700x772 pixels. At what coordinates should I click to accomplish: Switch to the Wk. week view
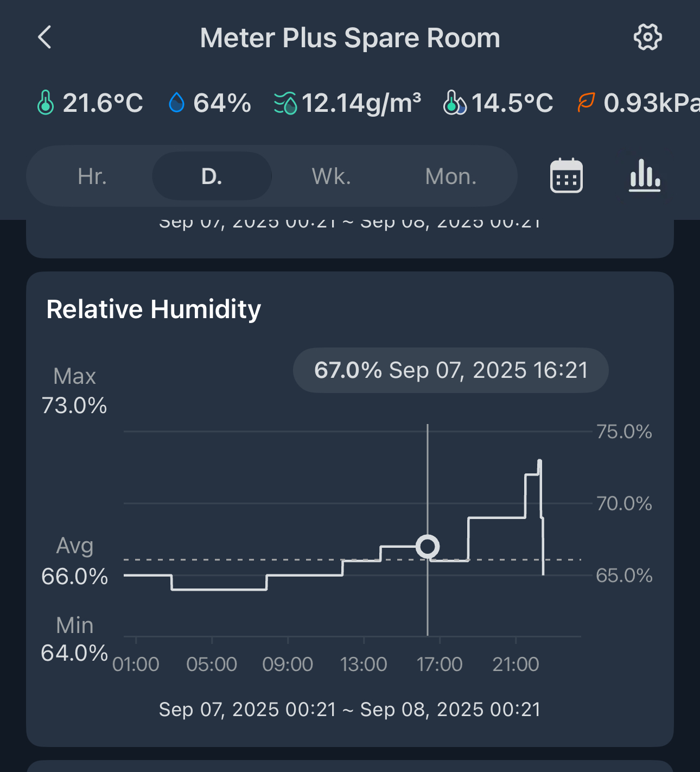331,176
